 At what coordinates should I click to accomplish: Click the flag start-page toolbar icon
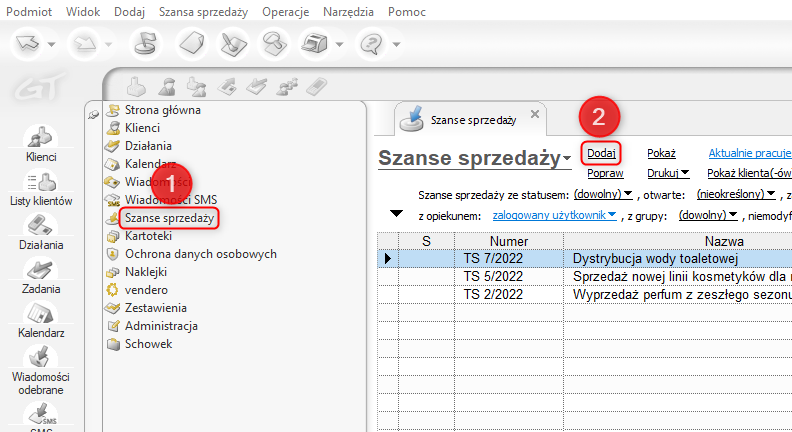coord(145,43)
